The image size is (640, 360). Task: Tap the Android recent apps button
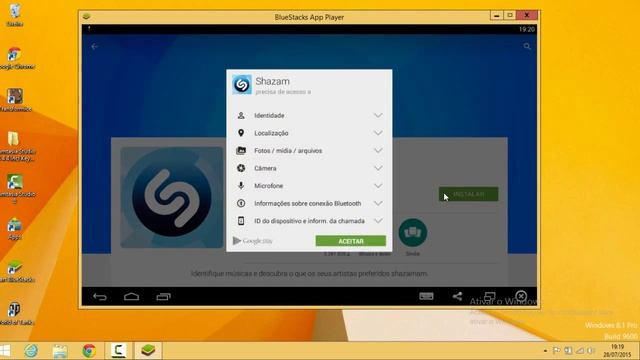[163, 297]
